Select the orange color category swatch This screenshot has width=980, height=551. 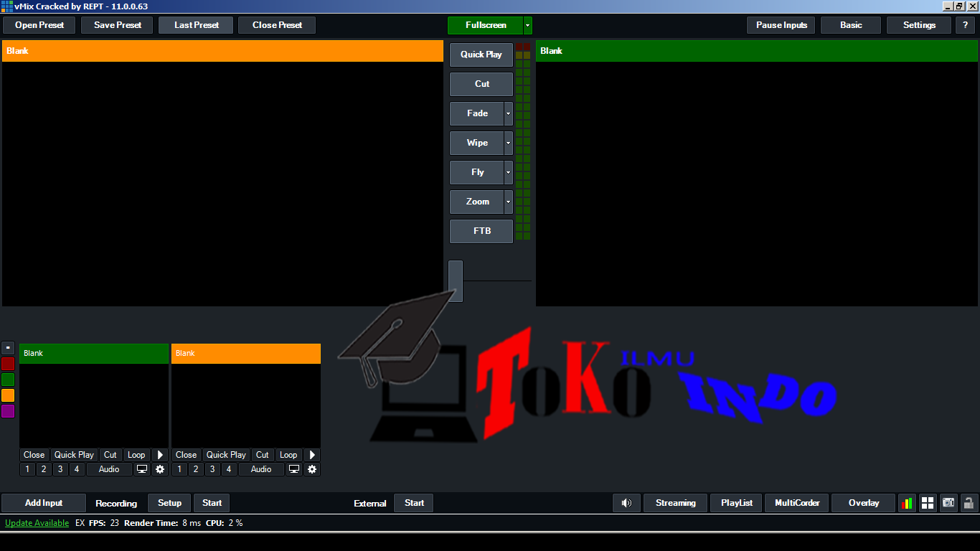[8, 395]
